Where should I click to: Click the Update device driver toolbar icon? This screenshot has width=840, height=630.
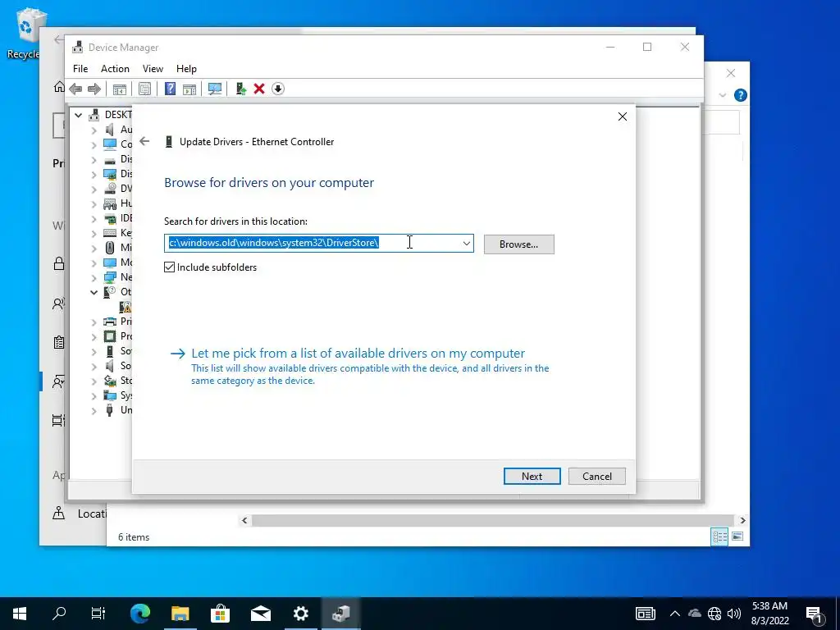240,89
